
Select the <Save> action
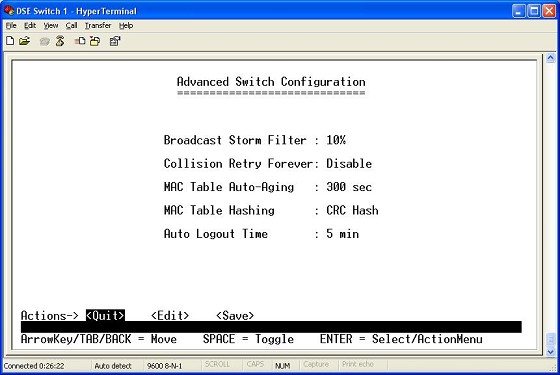(x=235, y=315)
